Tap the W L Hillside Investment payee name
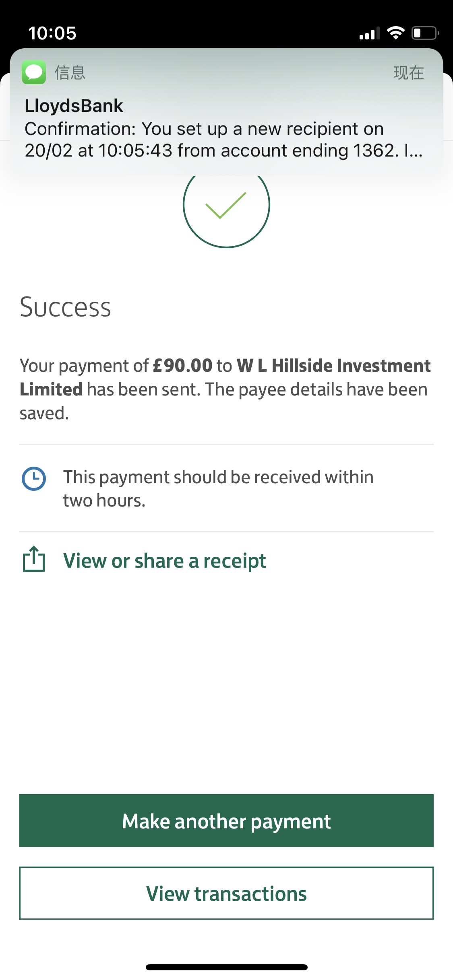 pos(333,366)
